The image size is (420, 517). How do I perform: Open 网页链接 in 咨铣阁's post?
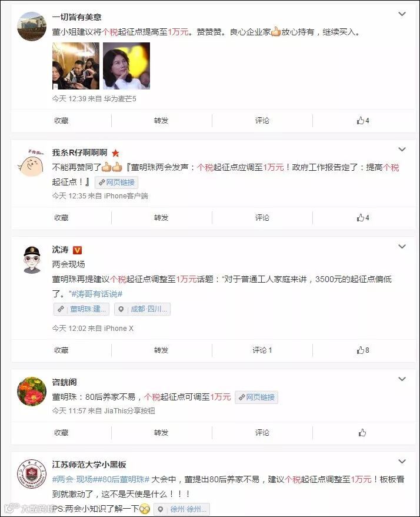point(256,397)
